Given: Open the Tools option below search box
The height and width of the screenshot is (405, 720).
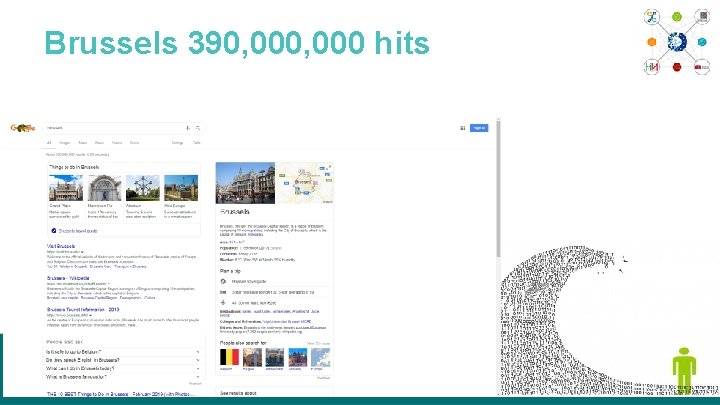Looking at the screenshot, I should point(197,143).
